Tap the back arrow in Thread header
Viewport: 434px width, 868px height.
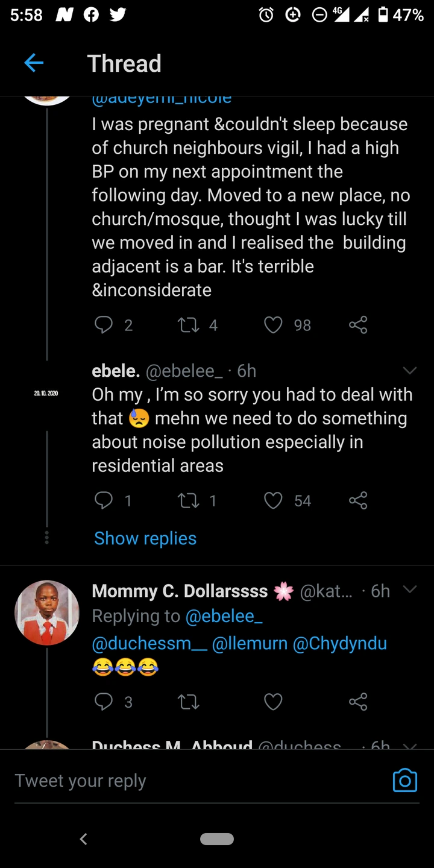[x=34, y=63]
